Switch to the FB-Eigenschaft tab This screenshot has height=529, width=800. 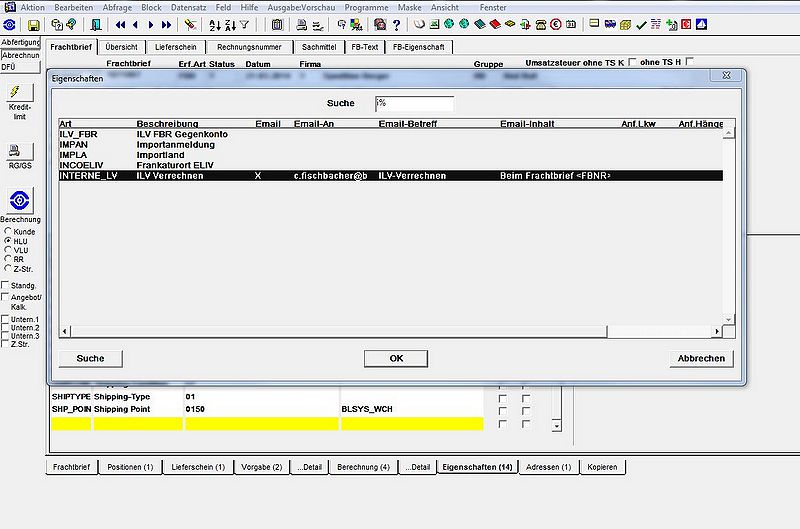[x=418, y=47]
